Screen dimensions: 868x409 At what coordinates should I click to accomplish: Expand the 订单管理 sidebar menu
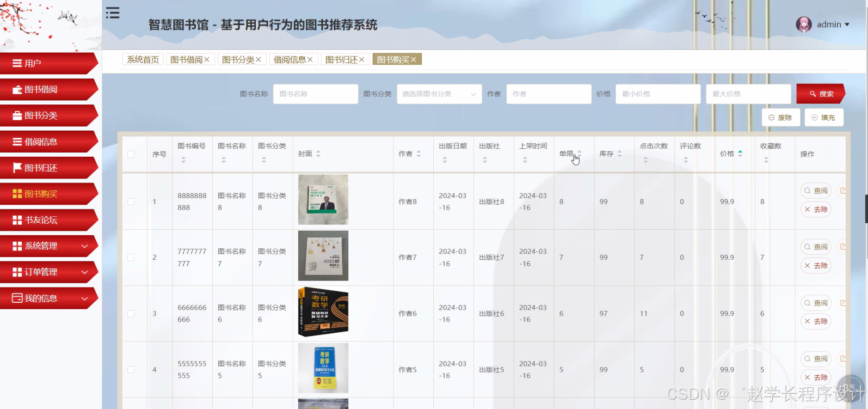click(x=49, y=272)
